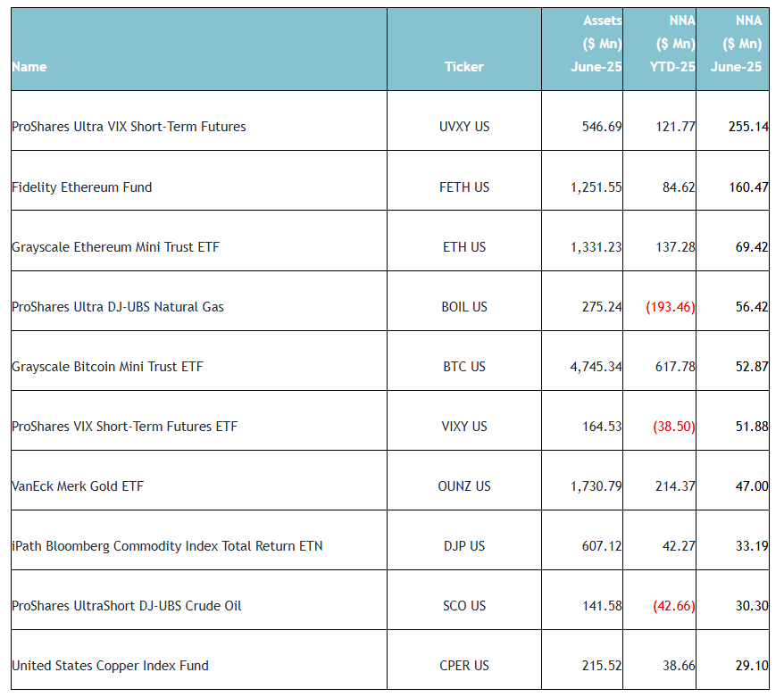Click the red (38.50) YTD value

[x=673, y=427]
